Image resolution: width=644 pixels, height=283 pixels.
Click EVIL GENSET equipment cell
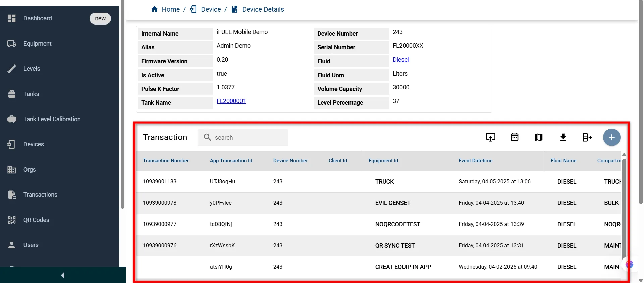click(393, 203)
